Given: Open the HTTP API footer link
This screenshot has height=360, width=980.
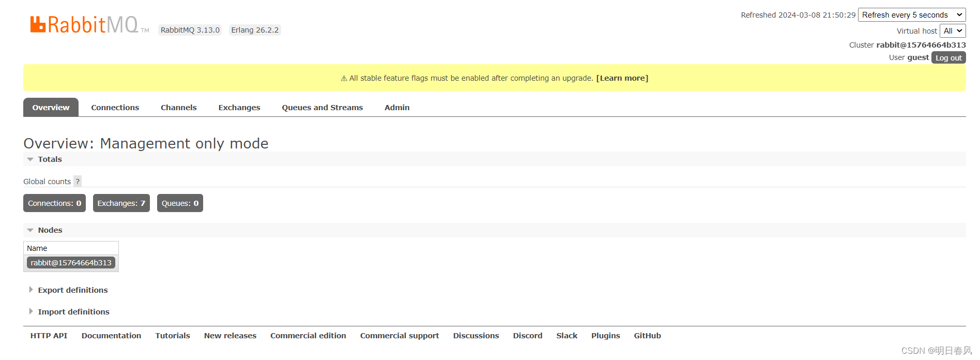Looking at the screenshot, I should (x=49, y=336).
